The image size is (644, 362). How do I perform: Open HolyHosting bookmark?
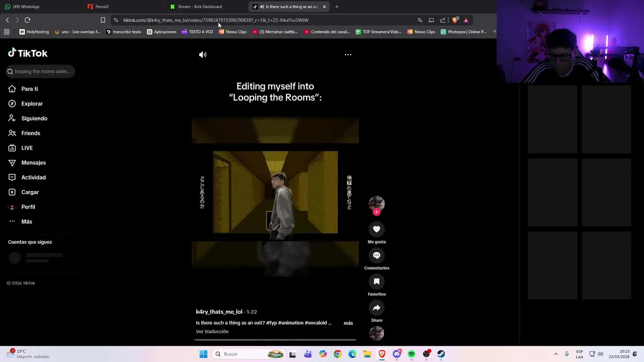(34, 32)
